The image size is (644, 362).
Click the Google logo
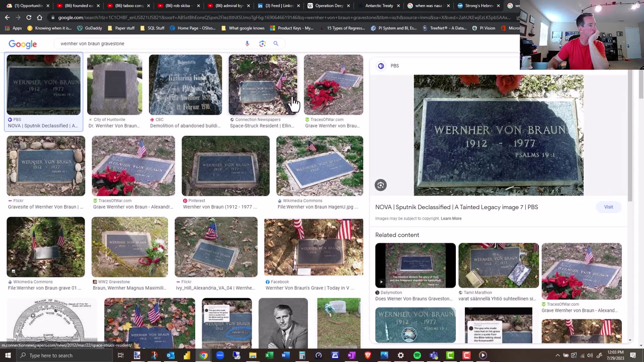click(x=23, y=44)
